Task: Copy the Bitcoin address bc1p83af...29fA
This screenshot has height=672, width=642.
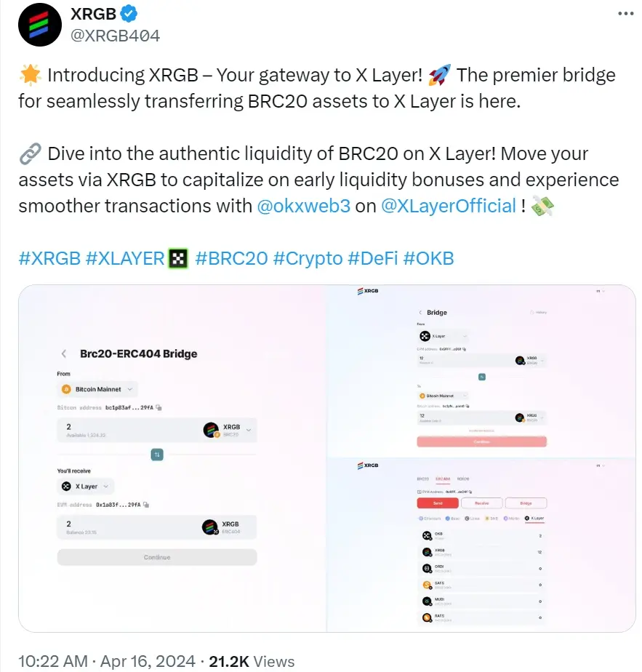Action: point(159,408)
